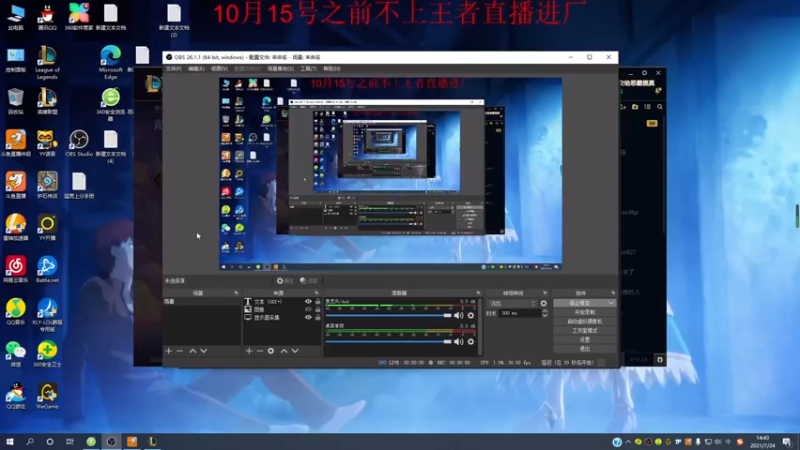The width and height of the screenshot is (800, 450).
Task: Expand the stop streaming button dropdown arrow
Action: (611, 303)
